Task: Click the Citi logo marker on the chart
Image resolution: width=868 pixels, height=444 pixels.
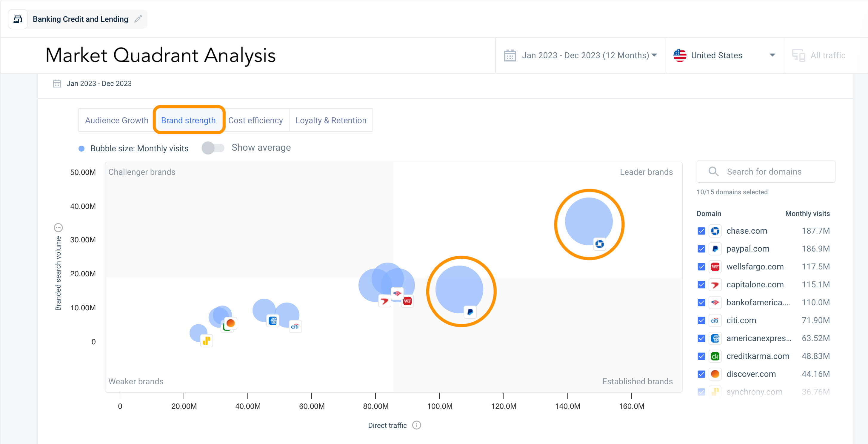Action: point(295,326)
